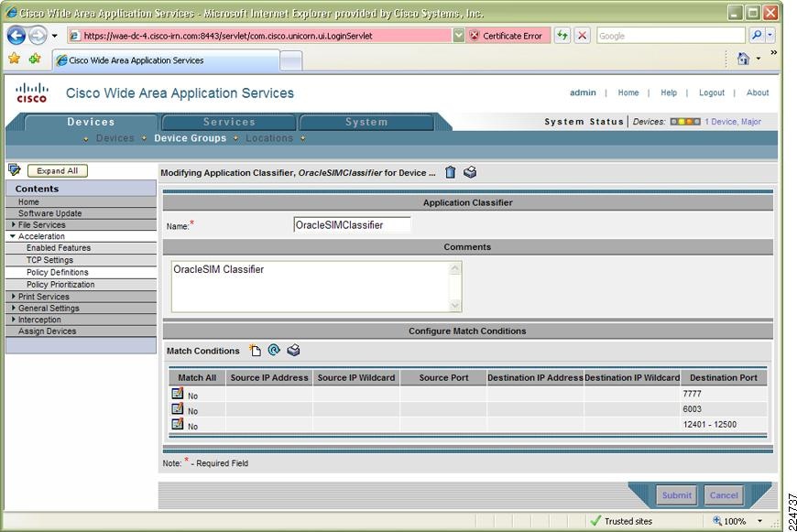
Task: Create a new match condition icon
Action: pyautogui.click(x=255, y=350)
